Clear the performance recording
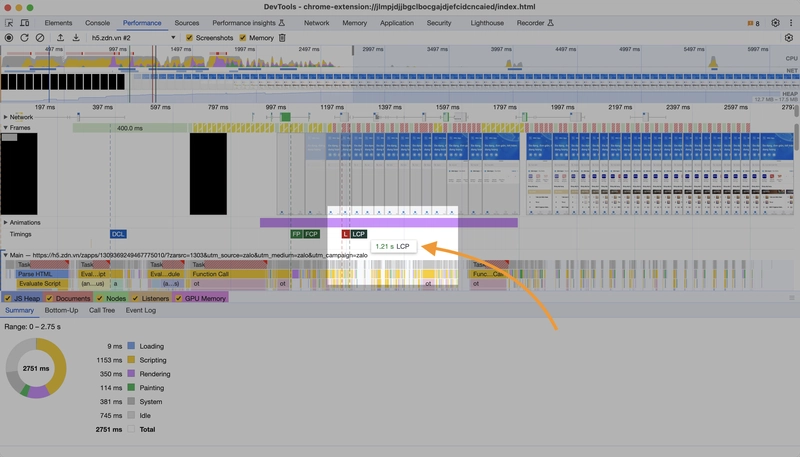The image size is (800, 457). click(40, 38)
